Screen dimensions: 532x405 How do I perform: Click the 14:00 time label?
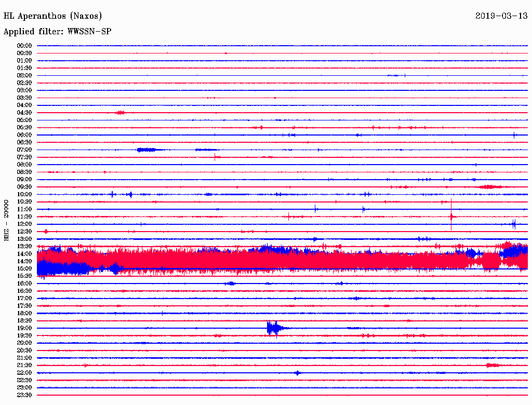point(24,254)
